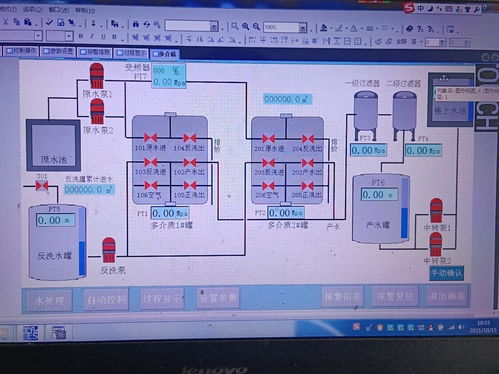Click the 自动控制 button
Screen dimensions: 499x374
(106, 300)
